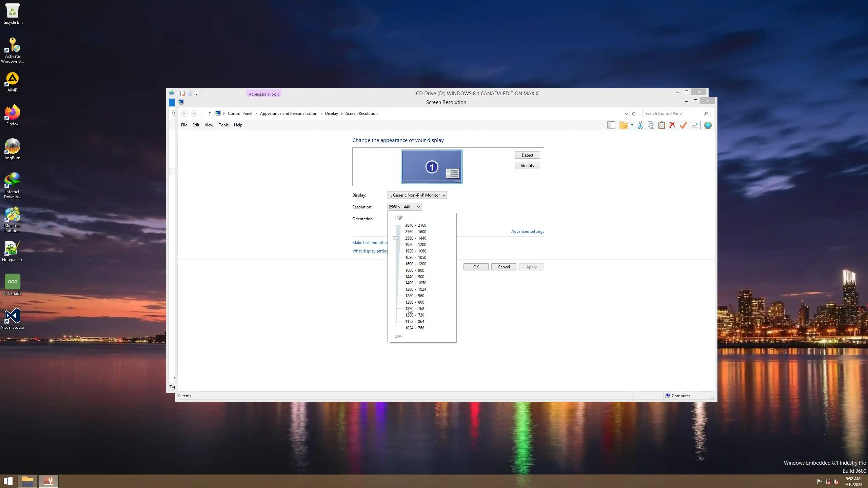Open the folder options dropdown arrow
This screenshot has height=488, width=868.
coord(632,125)
